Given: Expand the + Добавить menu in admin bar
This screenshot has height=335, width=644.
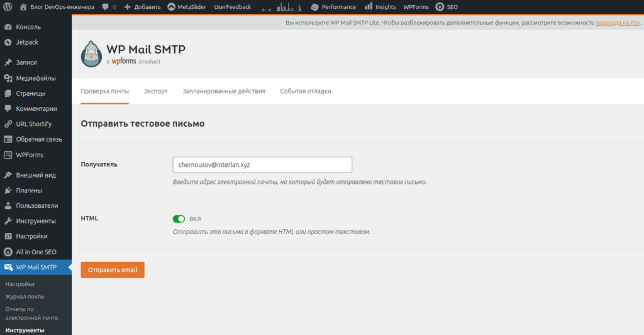Looking at the screenshot, I should [x=142, y=7].
